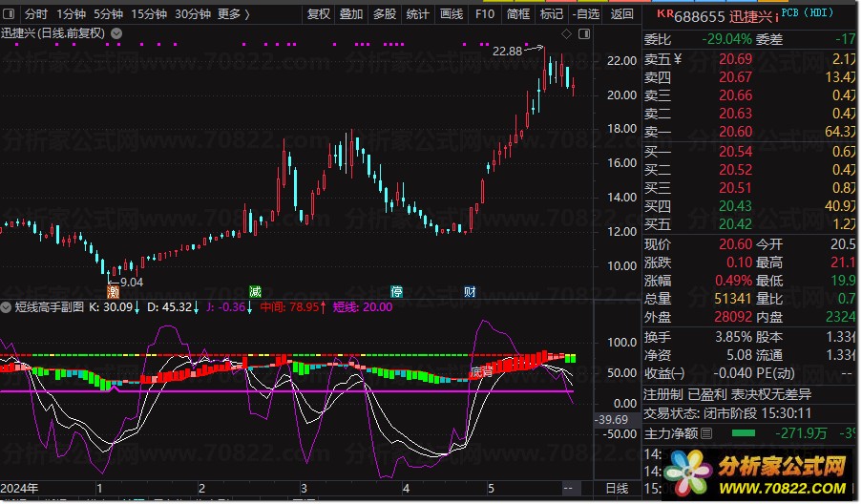This screenshot has width=862, height=504.
Task: Expand the 更多 period options
Action: [234, 13]
